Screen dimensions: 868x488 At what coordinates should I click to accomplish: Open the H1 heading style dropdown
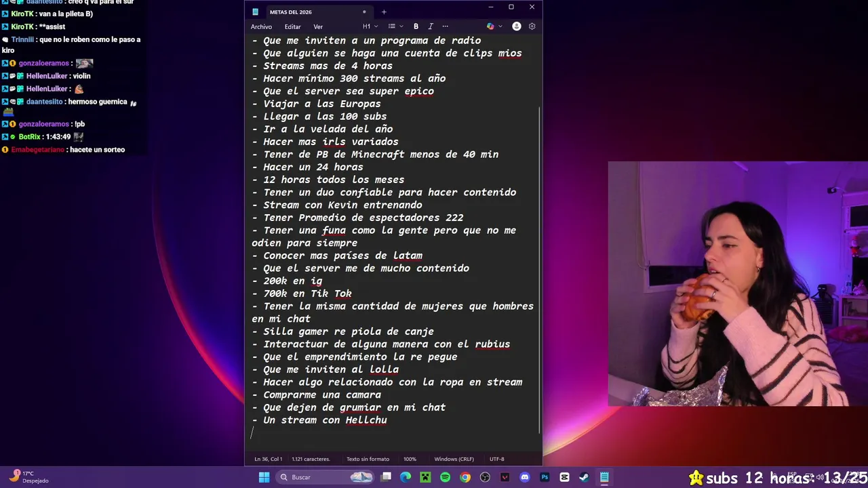(369, 26)
